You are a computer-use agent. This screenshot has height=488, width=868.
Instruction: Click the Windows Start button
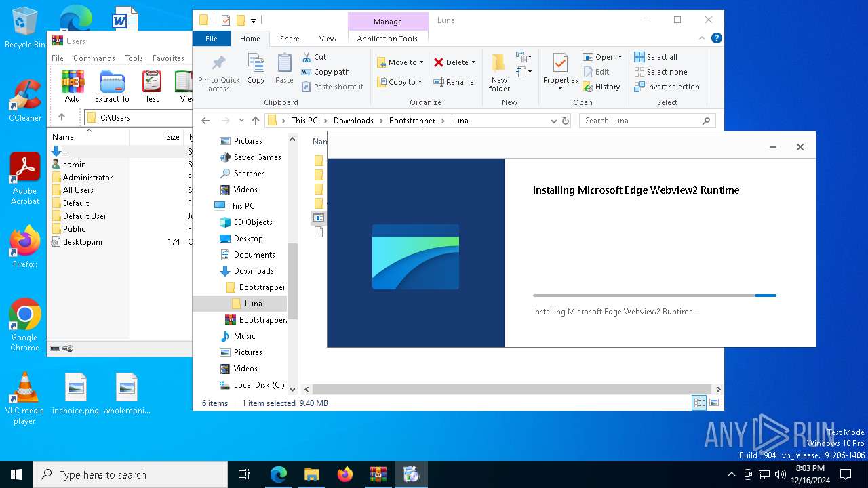coord(16,474)
